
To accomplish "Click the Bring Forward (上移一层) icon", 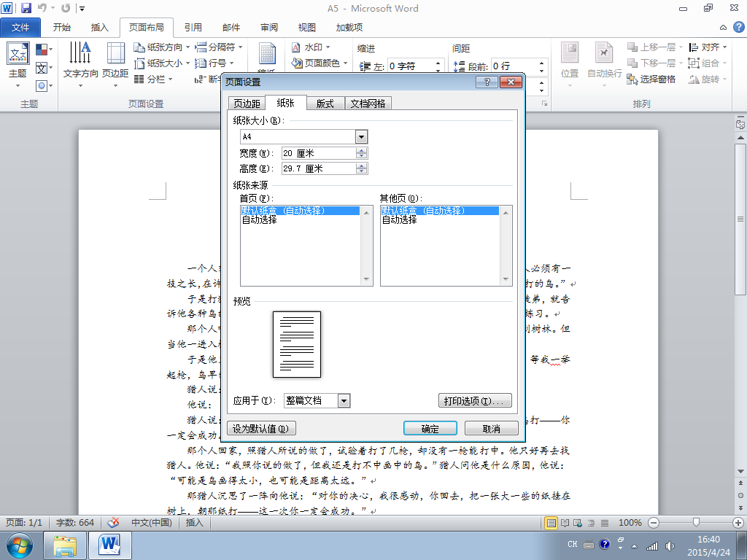I will click(x=632, y=47).
